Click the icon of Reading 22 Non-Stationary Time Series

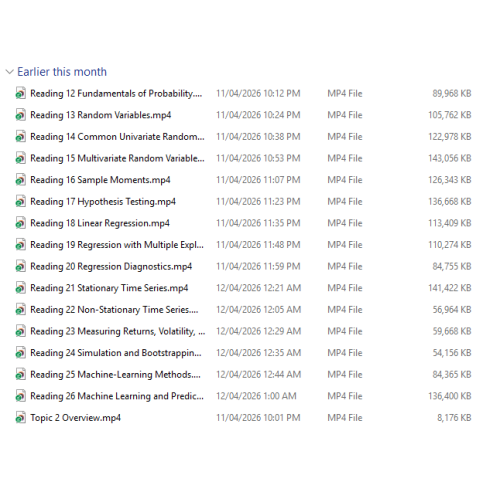pos(20,310)
